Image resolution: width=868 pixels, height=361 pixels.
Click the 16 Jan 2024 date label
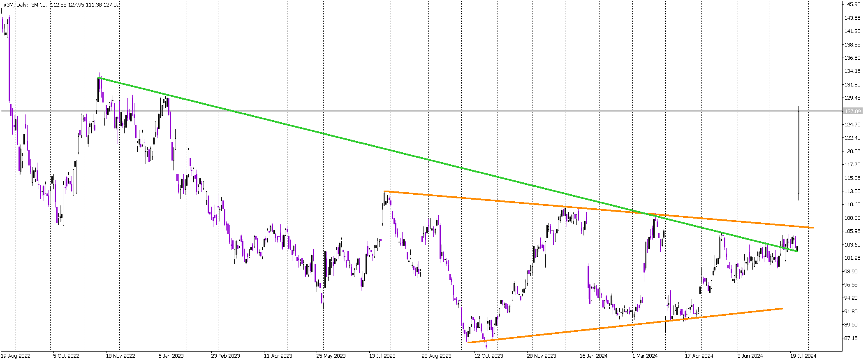pyautogui.click(x=593, y=356)
